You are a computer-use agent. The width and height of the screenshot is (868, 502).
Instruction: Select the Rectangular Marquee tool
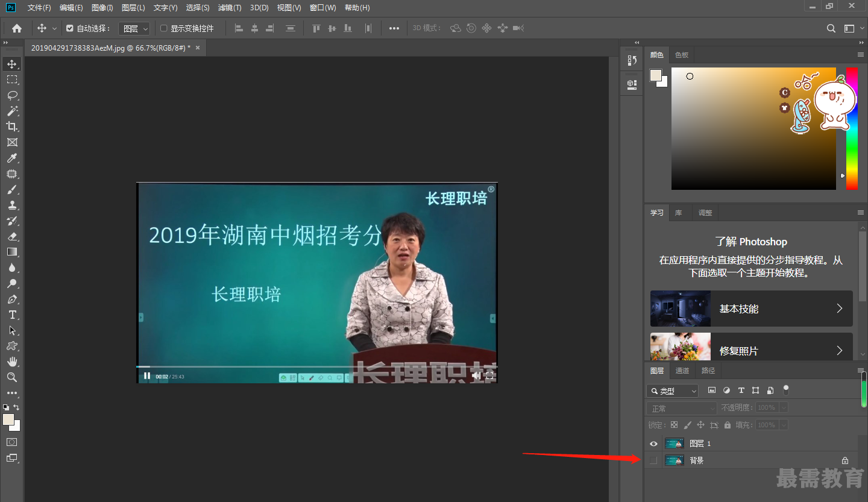click(x=12, y=80)
